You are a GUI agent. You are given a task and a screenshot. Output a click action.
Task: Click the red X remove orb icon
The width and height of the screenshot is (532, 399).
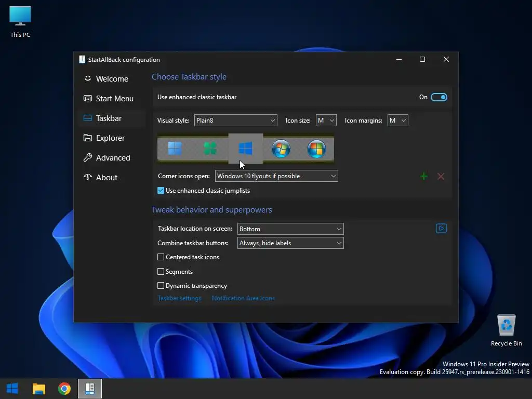coord(441,176)
